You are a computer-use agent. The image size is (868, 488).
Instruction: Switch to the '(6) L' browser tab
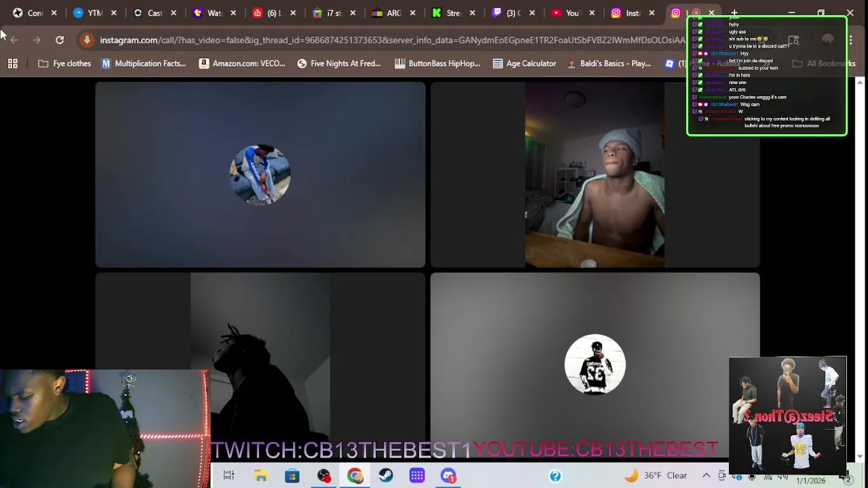(x=274, y=13)
